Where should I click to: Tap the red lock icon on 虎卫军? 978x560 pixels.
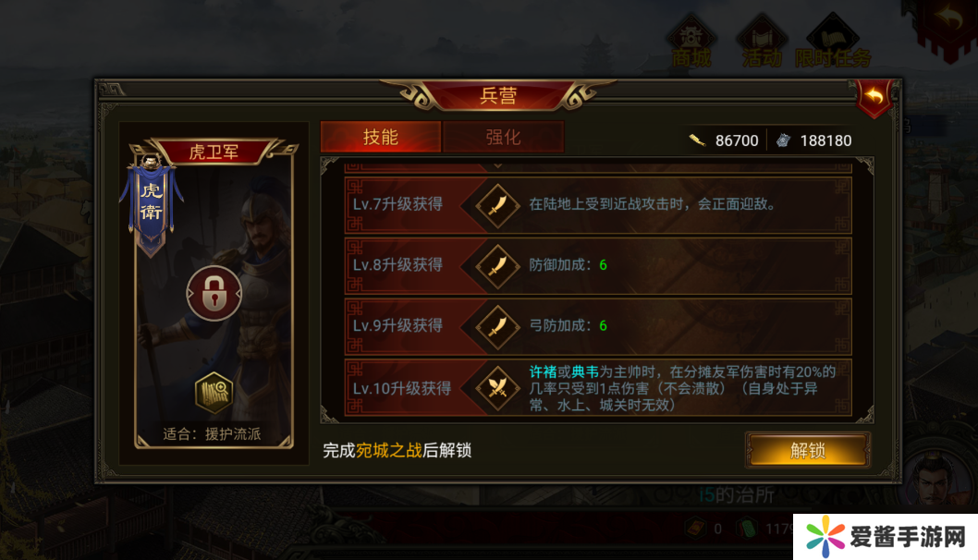coord(214,294)
